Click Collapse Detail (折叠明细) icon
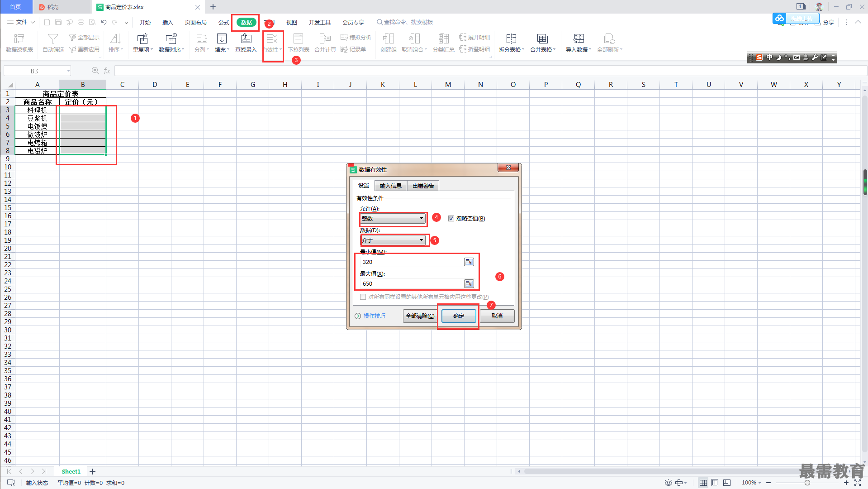This screenshot has height=489, width=868. point(463,49)
